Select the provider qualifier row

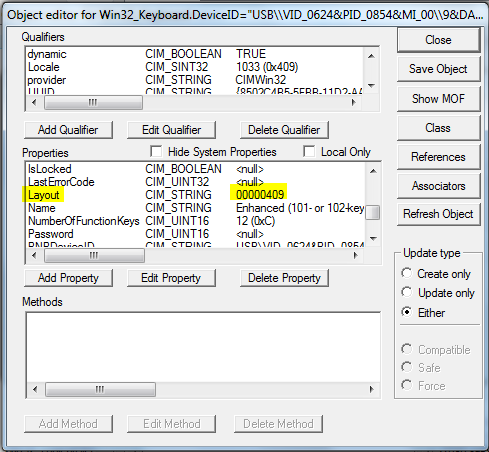point(195,80)
